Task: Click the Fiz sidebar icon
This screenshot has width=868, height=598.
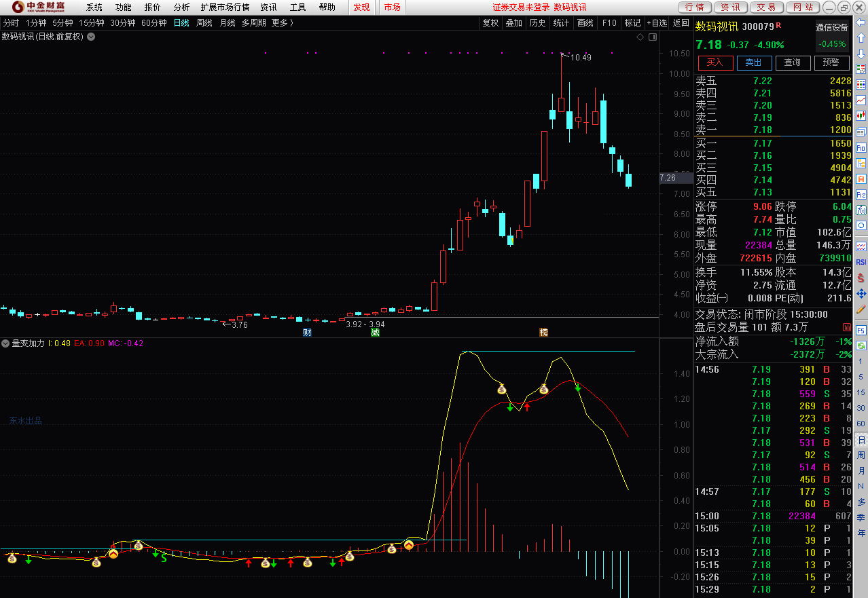Action: 861,195
